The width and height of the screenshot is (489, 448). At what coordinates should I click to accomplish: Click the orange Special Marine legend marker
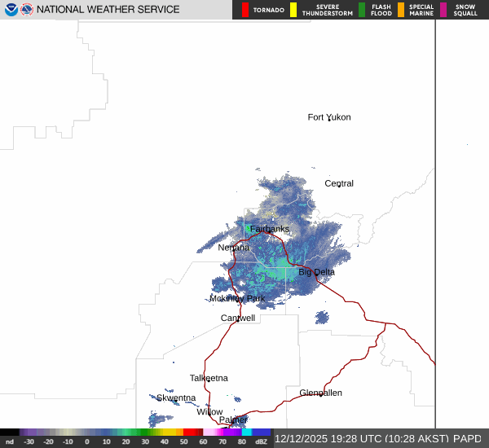coord(400,10)
